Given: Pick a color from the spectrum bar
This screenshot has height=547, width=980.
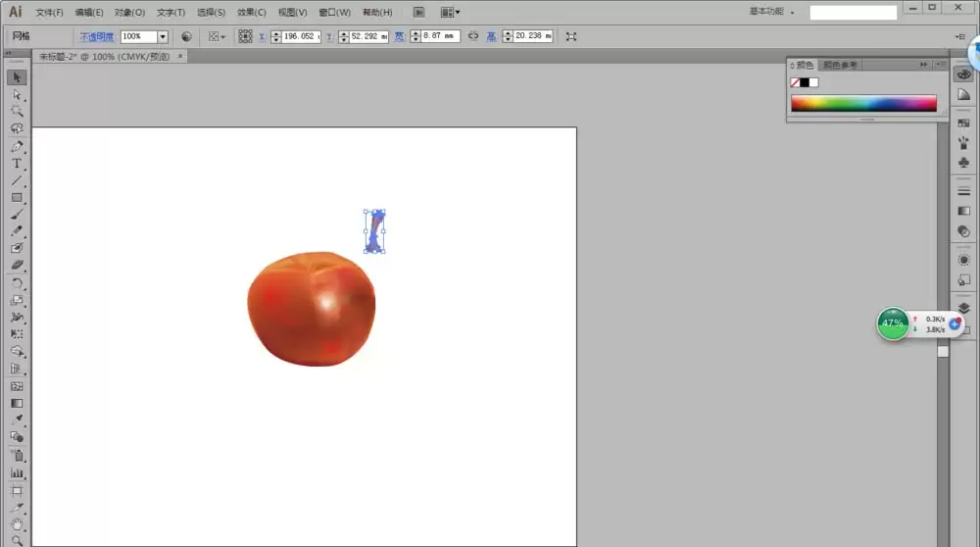Looking at the screenshot, I should [863, 103].
